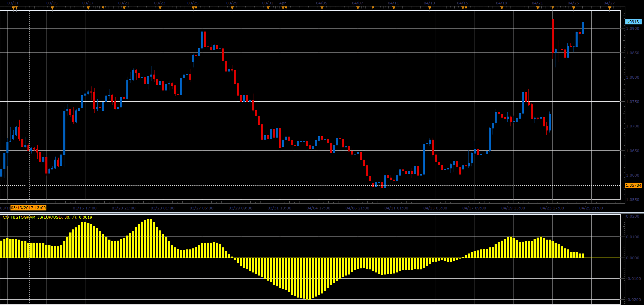Click the 0.0200 histogram axis label

[x=633, y=216]
